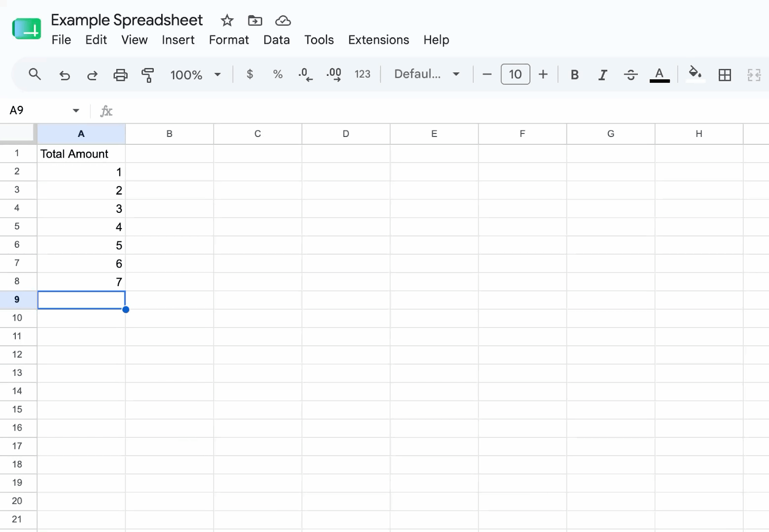Format as percent
The height and width of the screenshot is (532, 769).
278,74
